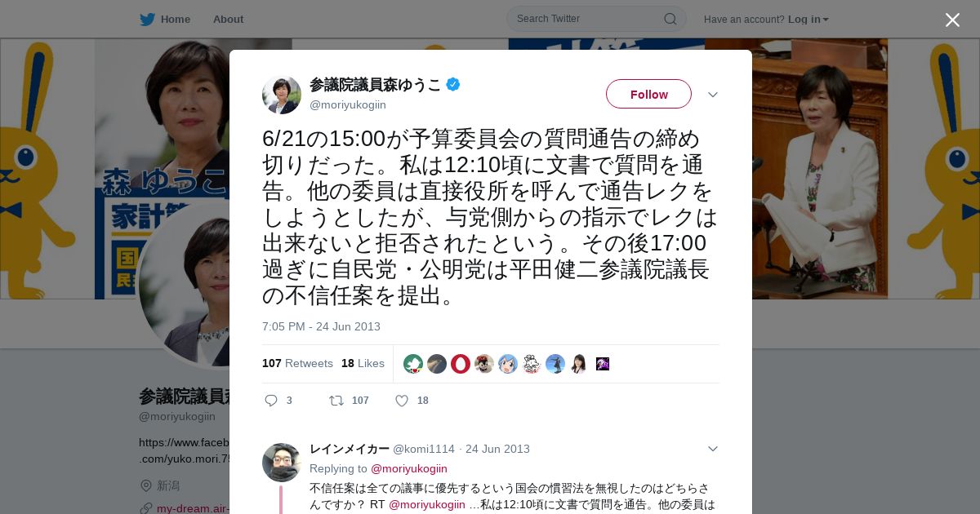Open the Log in dropdown
Image resolution: width=980 pixels, height=514 pixels.
(x=808, y=20)
